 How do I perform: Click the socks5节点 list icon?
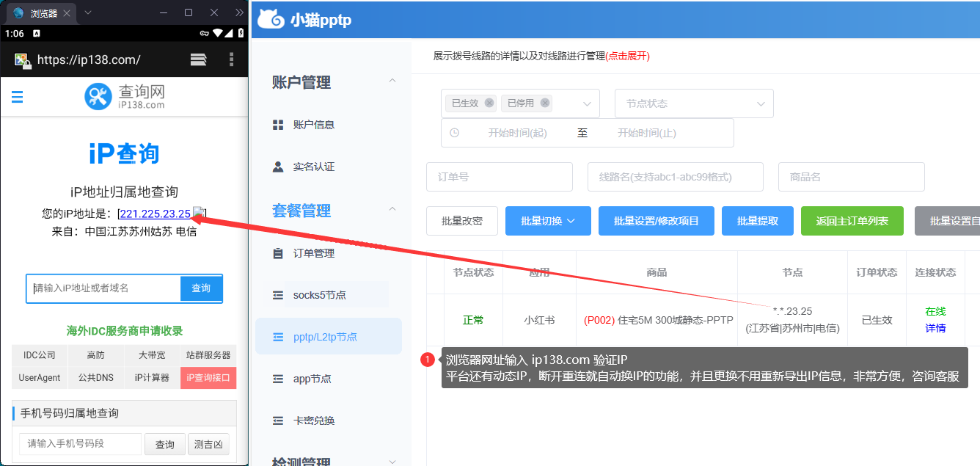pyautogui.click(x=278, y=295)
